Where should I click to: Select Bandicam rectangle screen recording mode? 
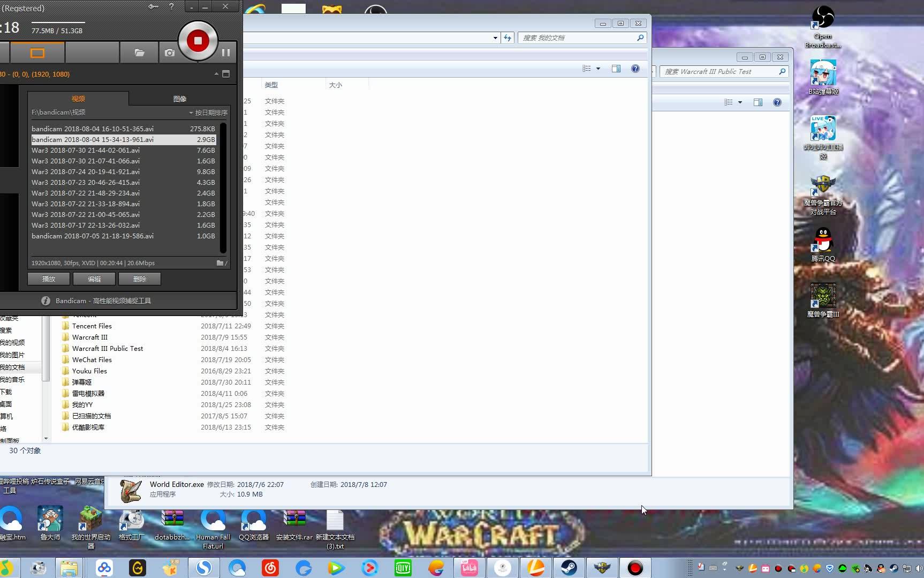pyautogui.click(x=37, y=52)
